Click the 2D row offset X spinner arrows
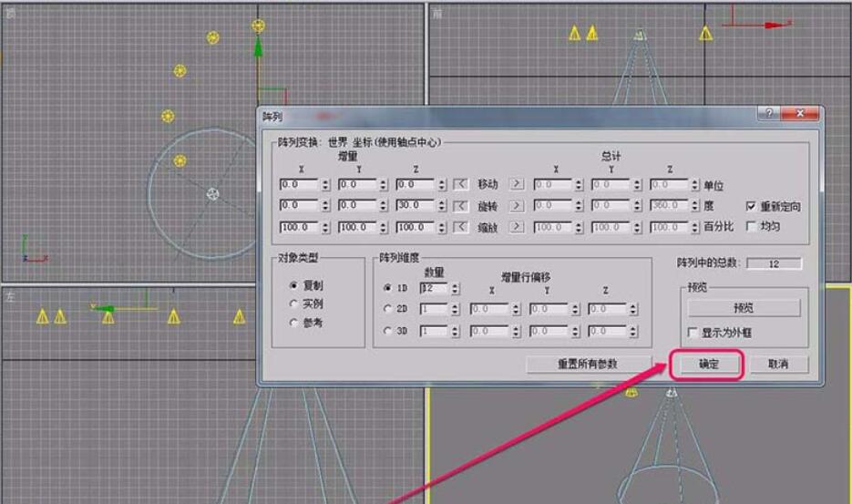Viewport: 852px width, 504px height. [516, 309]
